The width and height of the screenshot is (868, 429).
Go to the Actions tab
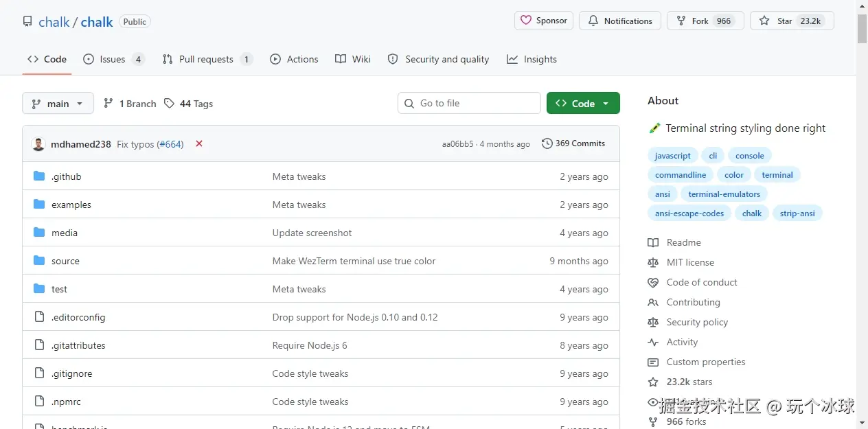(x=294, y=59)
